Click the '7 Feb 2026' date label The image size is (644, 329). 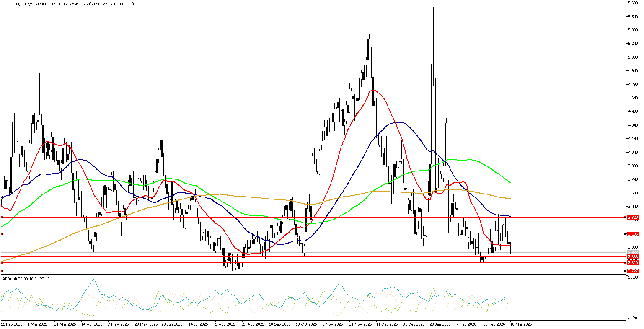click(466, 324)
